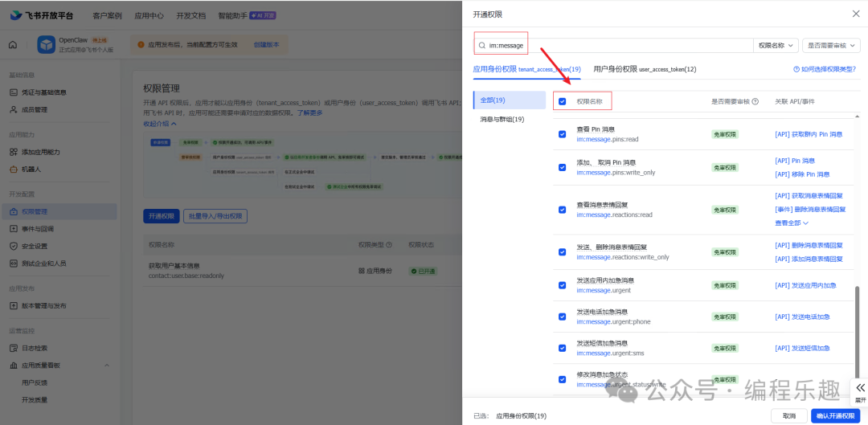Image resolution: width=868 pixels, height=425 pixels.
Task: Switch to 用户身份权限 user_access_token tab
Action: pos(645,70)
